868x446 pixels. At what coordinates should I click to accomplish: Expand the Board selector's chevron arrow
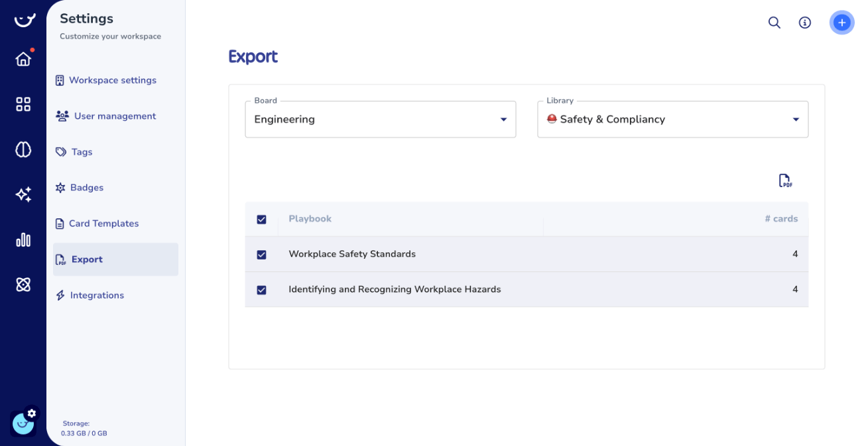tap(503, 119)
